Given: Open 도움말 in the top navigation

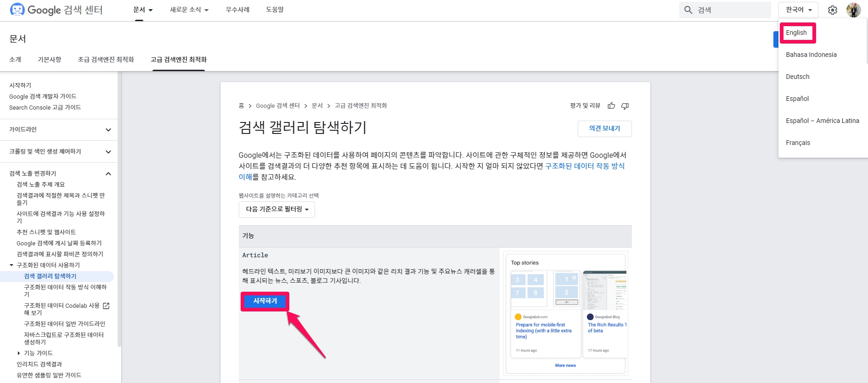Looking at the screenshot, I should pyautogui.click(x=275, y=10).
